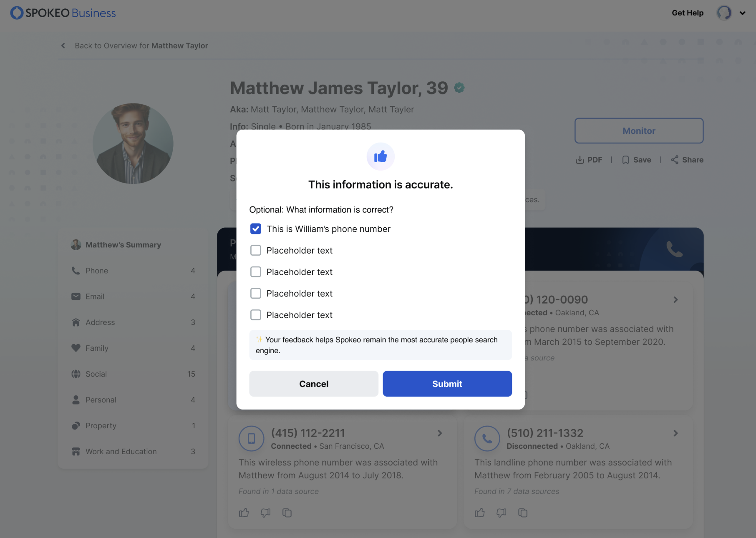Share this profile report
756x538 pixels.
click(x=687, y=160)
